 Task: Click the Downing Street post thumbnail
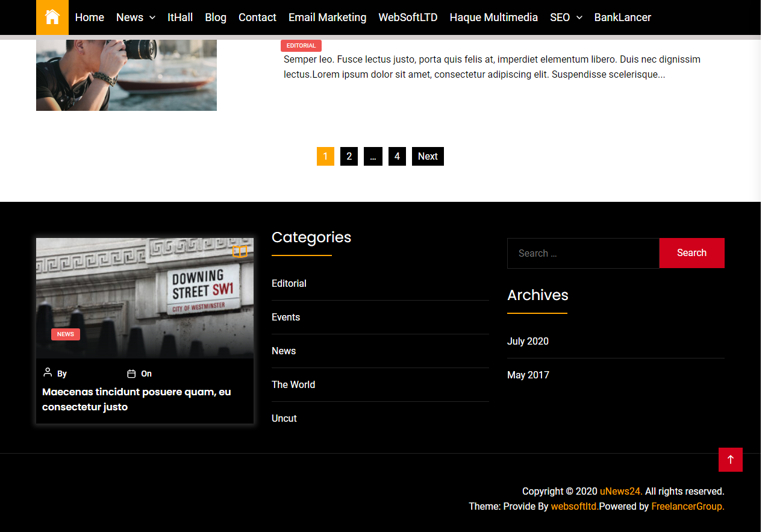(x=145, y=298)
